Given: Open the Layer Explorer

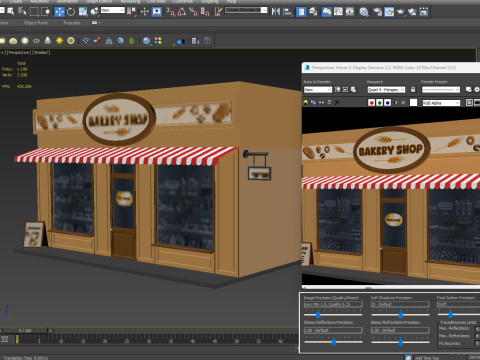Looking at the screenshot, I should [313, 12].
